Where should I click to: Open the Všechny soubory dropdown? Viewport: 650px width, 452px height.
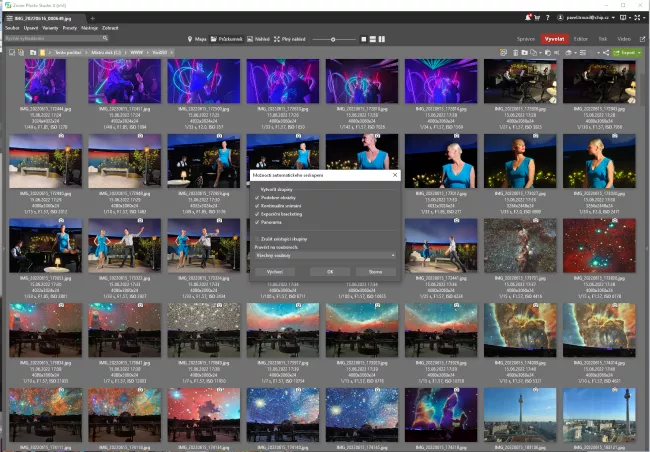(325, 255)
